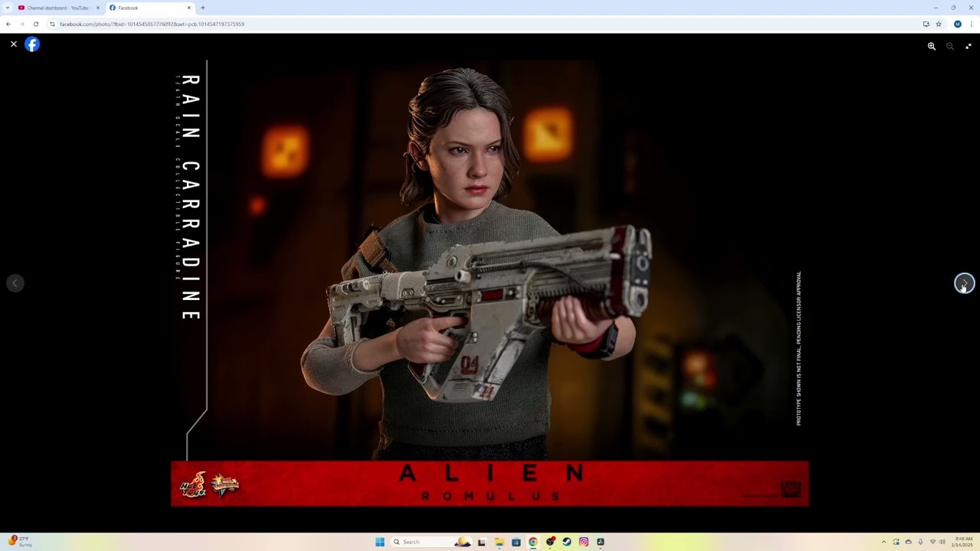Open the Chrome three-dot menu
The width and height of the screenshot is (980, 551).
click(972, 24)
